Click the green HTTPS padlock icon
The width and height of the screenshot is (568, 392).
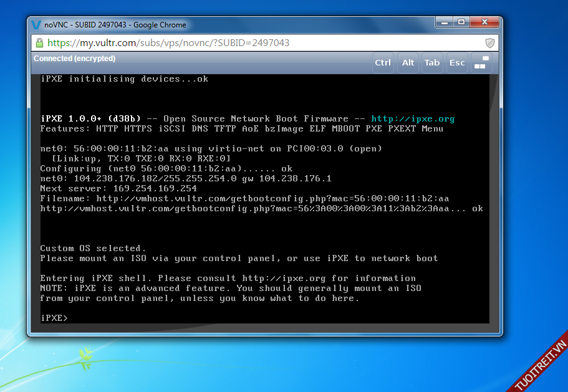pos(39,43)
